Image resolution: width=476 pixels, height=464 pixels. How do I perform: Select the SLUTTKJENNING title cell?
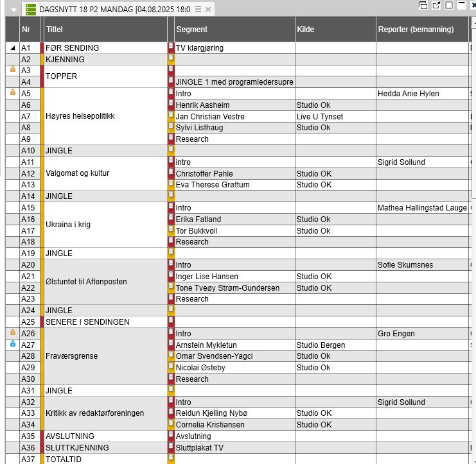coord(105,447)
